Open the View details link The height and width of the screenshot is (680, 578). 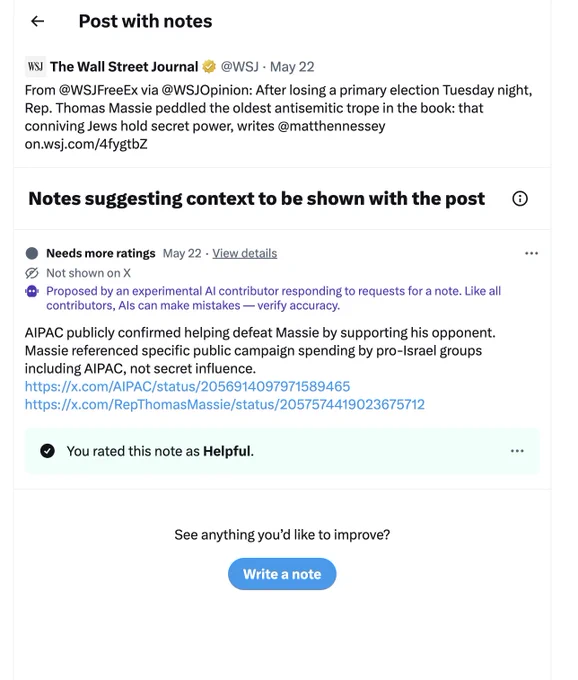click(x=245, y=253)
